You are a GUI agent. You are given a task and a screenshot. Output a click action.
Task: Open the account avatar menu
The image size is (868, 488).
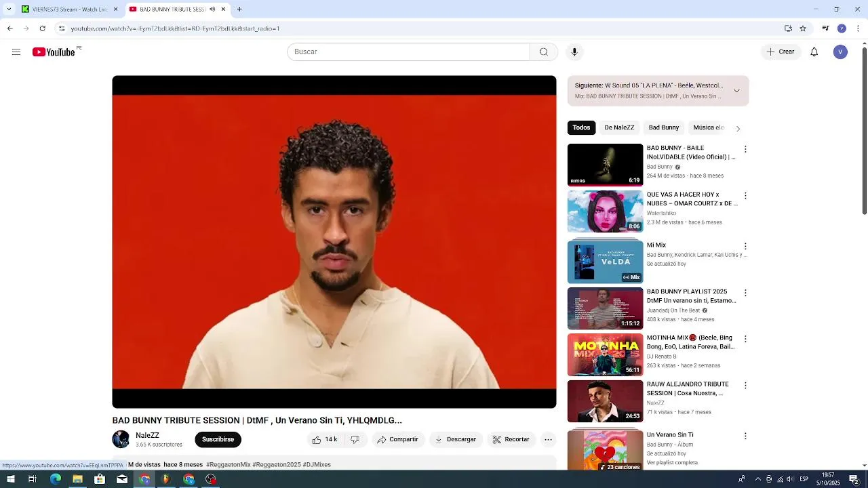[840, 52]
